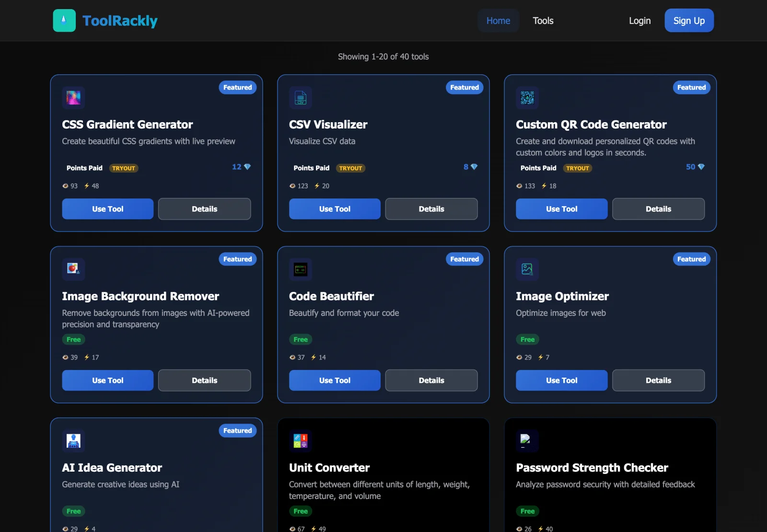This screenshot has height=532, width=767.
Task: Start Use Tool on Code Beautifier
Action: point(335,381)
